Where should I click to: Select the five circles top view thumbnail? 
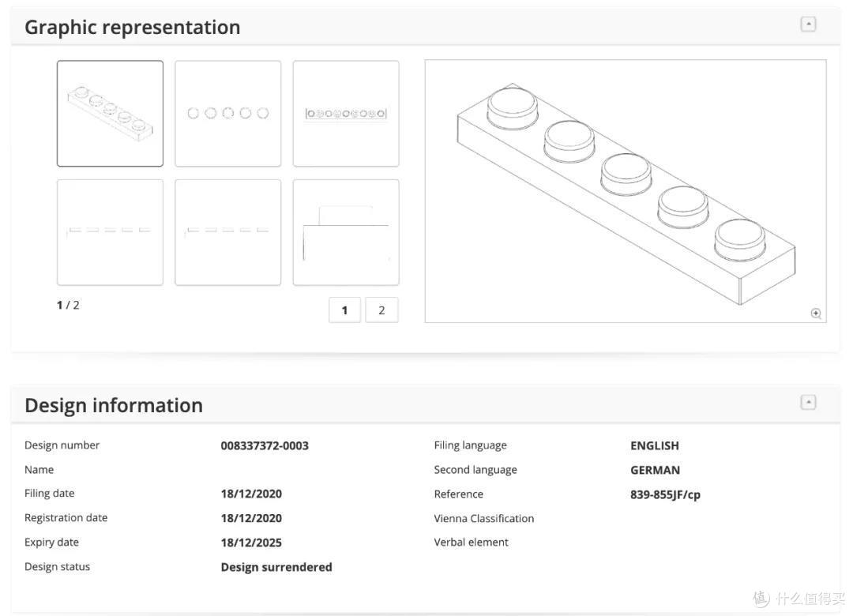point(228,113)
